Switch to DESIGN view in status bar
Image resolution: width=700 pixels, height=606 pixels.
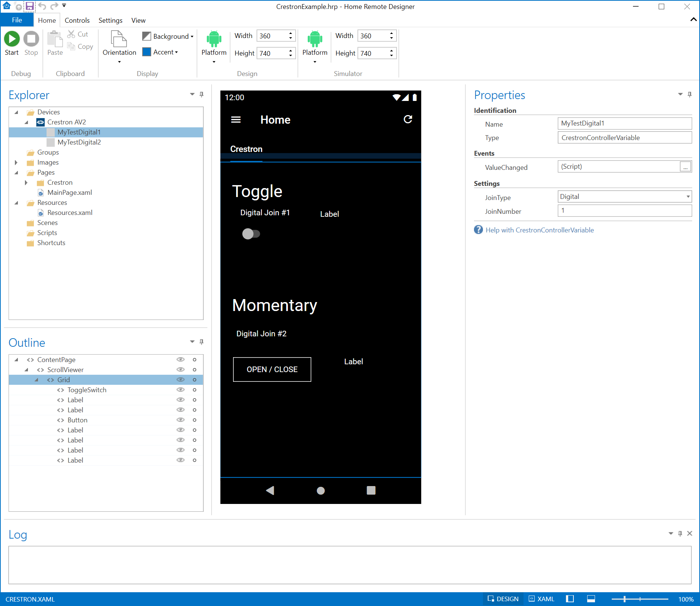(x=503, y=599)
